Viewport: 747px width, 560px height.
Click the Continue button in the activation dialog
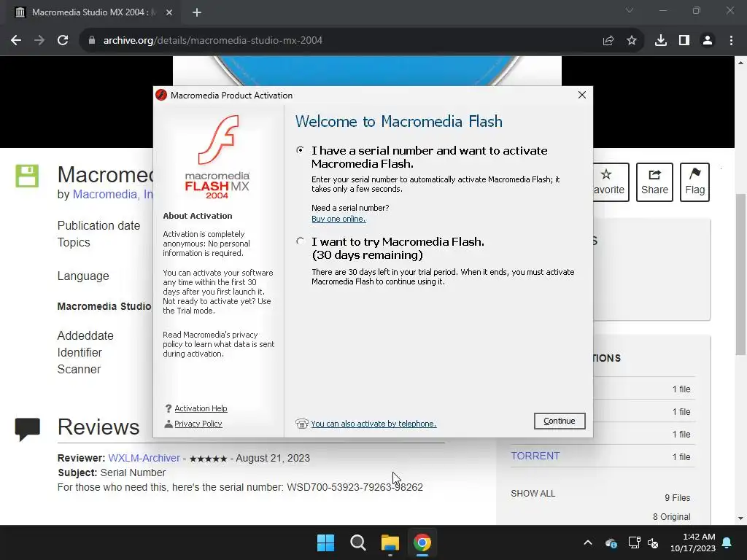(560, 421)
